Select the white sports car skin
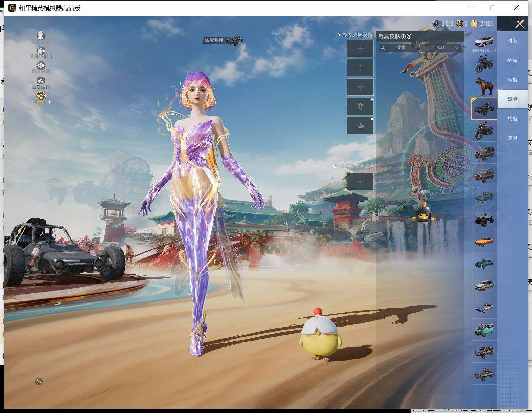Screen dimensions: 532x413 coord(483,42)
